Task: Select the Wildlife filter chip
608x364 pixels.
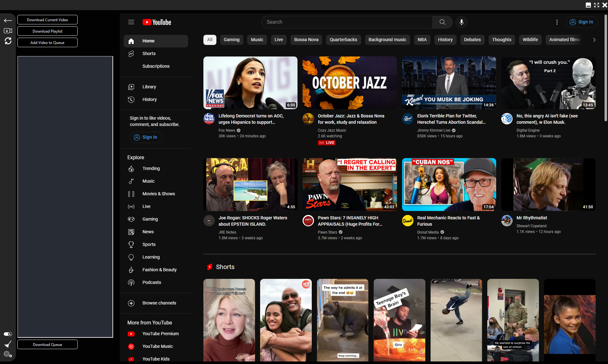Action: pyautogui.click(x=530, y=40)
